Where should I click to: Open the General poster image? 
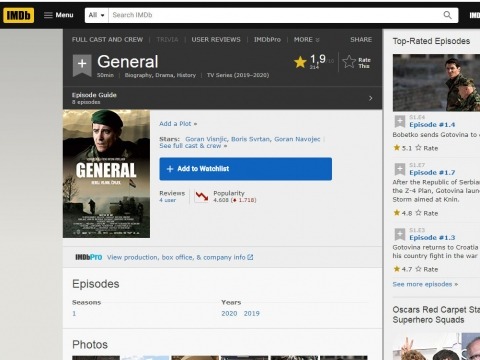(x=106, y=174)
